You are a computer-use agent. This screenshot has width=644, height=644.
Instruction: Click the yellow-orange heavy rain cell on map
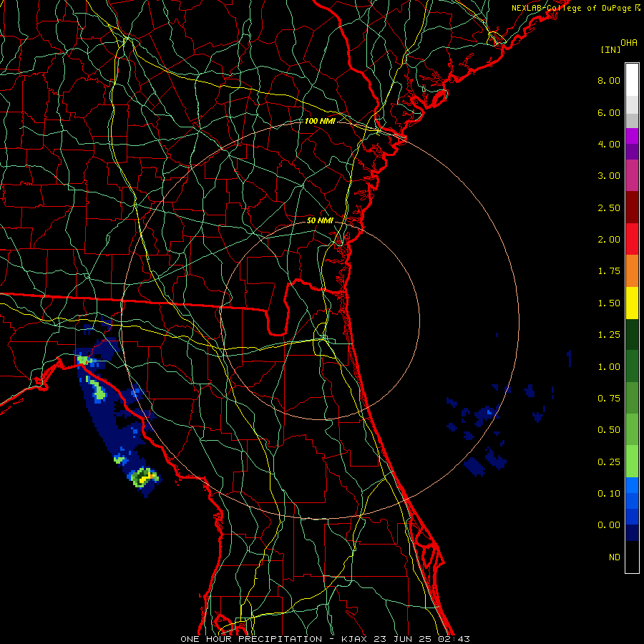coord(145,479)
